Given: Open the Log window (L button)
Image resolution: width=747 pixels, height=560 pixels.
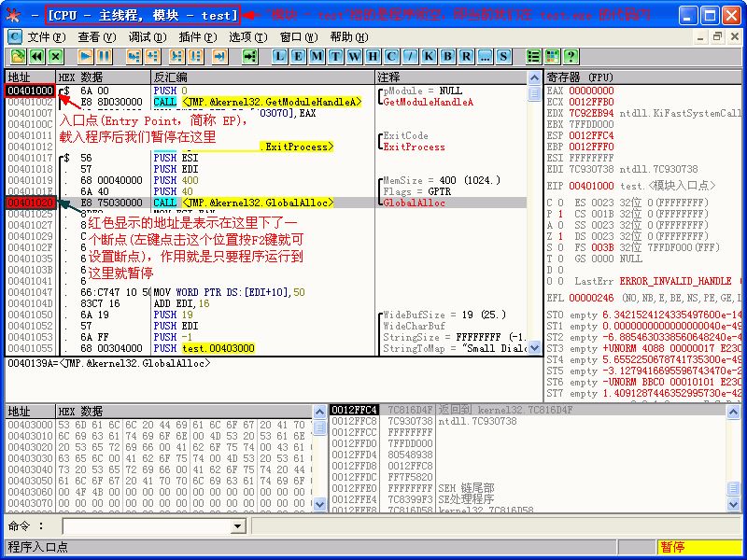Looking at the screenshot, I should [x=279, y=57].
